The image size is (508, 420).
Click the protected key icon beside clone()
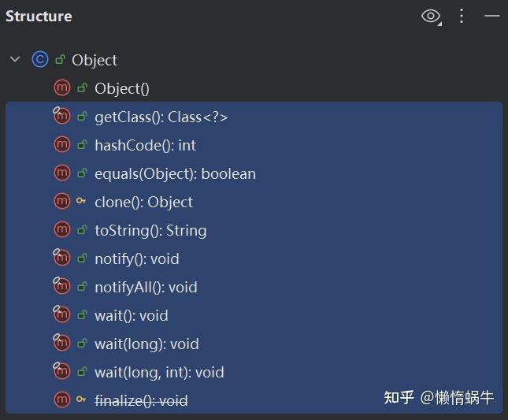(82, 202)
